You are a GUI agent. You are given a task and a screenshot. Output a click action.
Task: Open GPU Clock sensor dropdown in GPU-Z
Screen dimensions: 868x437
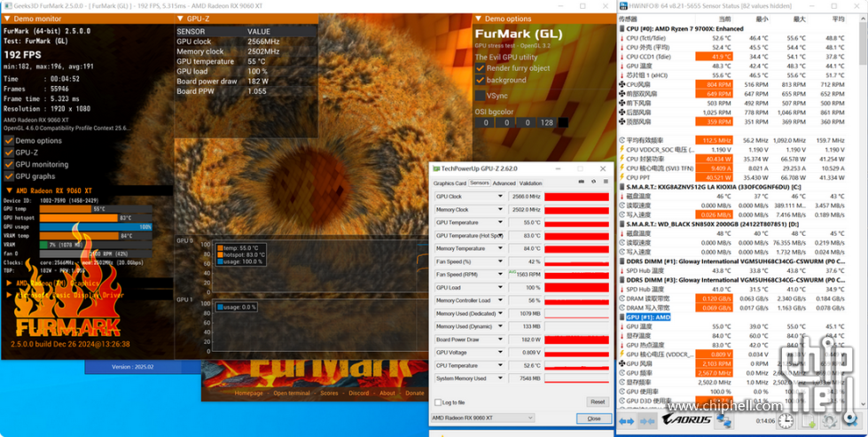[x=500, y=197]
